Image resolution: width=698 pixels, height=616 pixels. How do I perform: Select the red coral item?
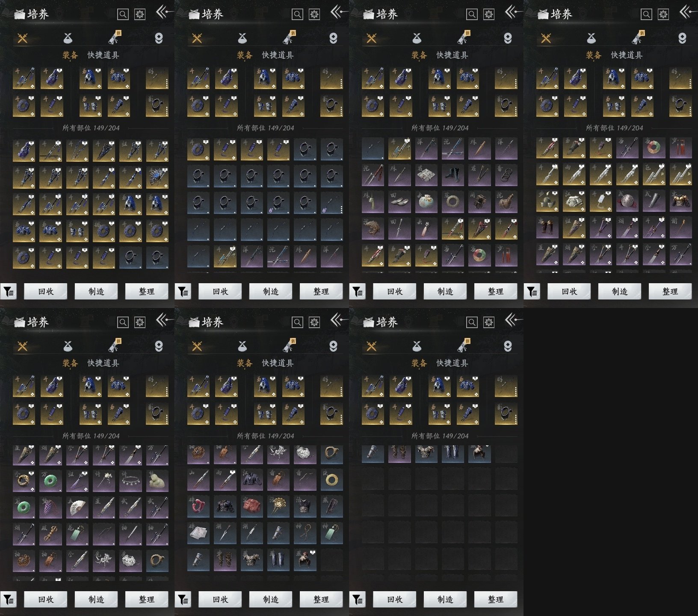[198, 507]
